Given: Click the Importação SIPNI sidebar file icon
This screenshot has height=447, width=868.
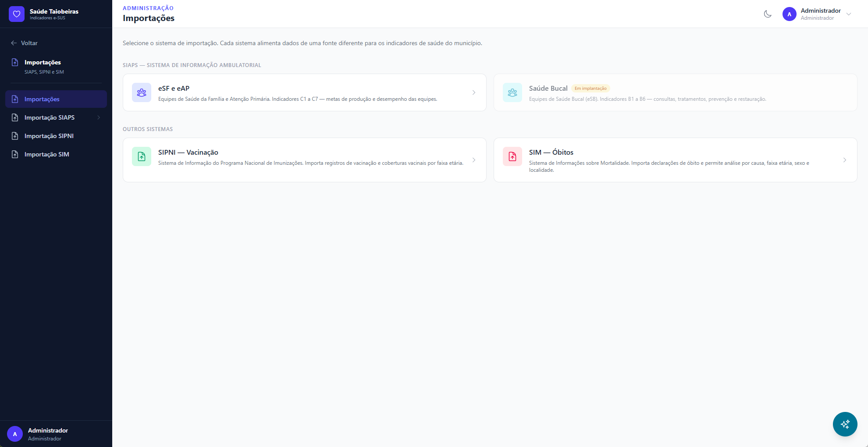Looking at the screenshot, I should point(15,136).
